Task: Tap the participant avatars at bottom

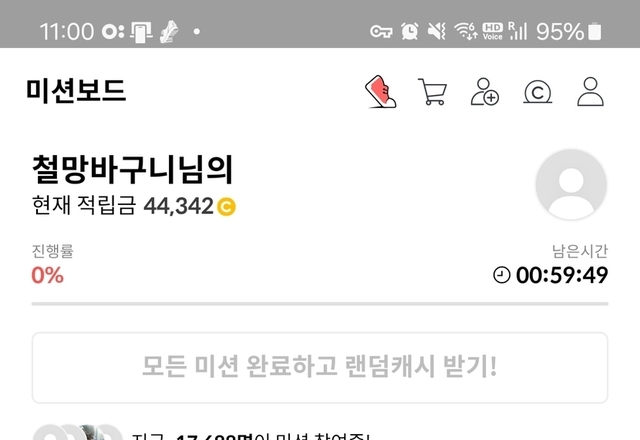Action: click(78, 433)
